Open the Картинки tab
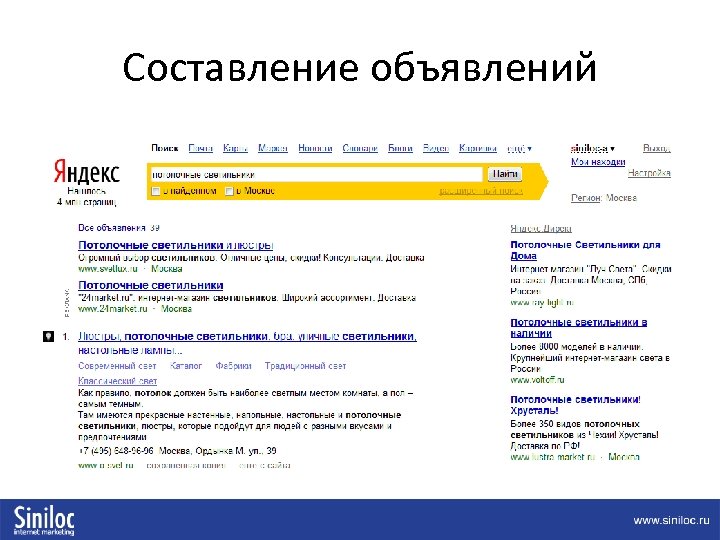This screenshot has width=720, height=540. (478, 148)
